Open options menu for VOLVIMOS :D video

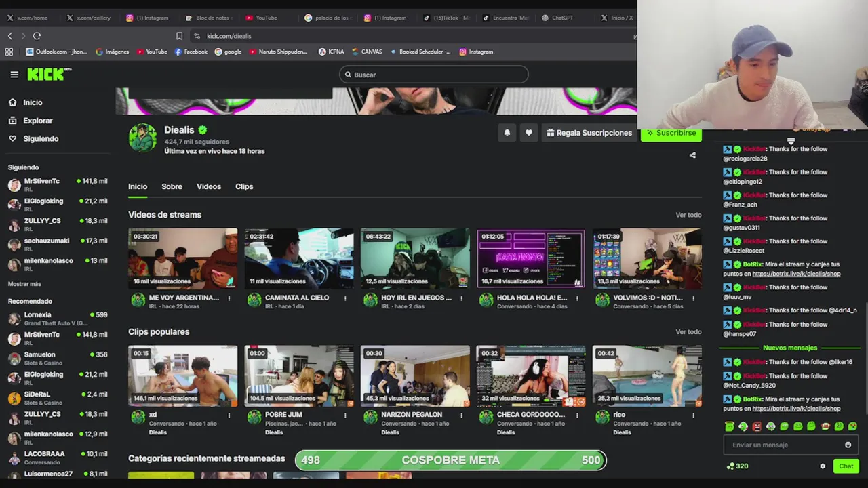click(x=693, y=298)
